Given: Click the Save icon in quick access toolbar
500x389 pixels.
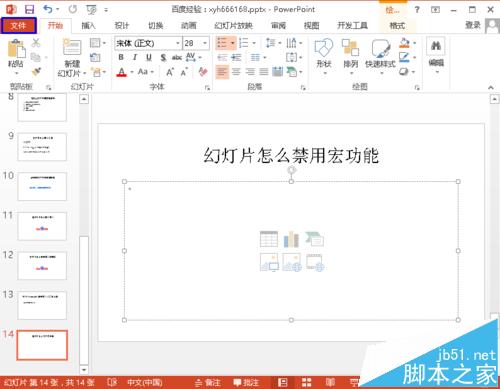Looking at the screenshot, I should [30, 9].
